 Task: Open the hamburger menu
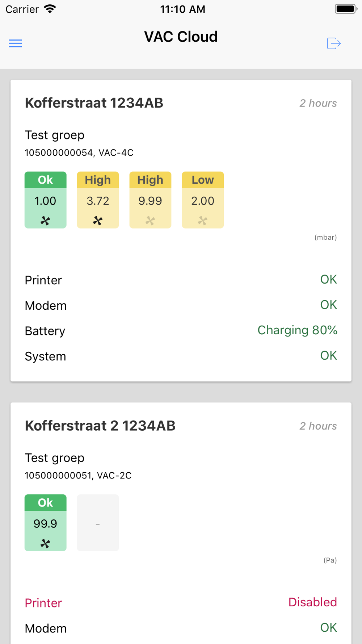(15, 43)
